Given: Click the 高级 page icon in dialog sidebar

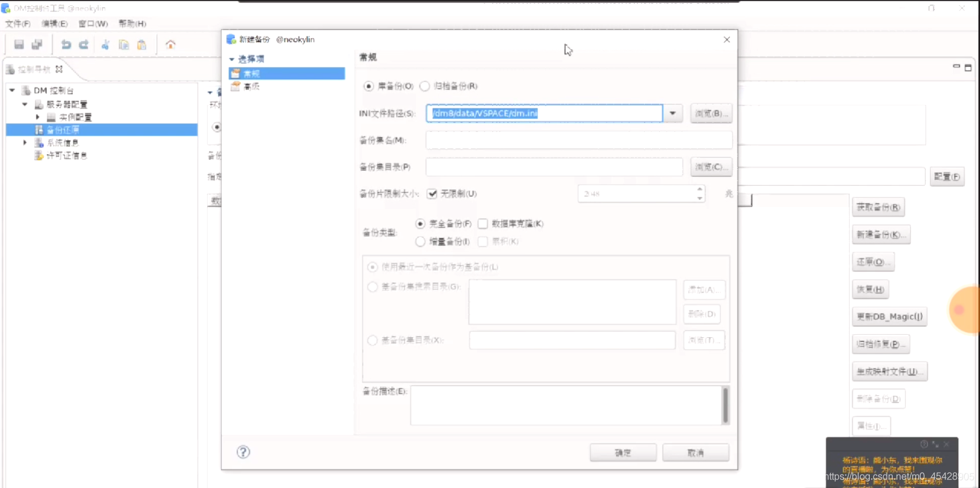Looking at the screenshot, I should point(235,87).
